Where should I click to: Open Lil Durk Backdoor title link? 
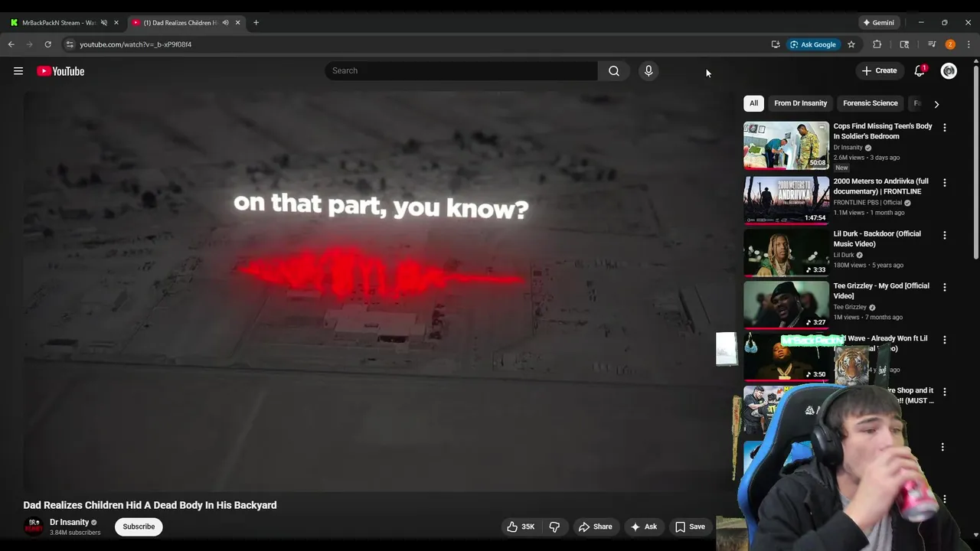(877, 239)
